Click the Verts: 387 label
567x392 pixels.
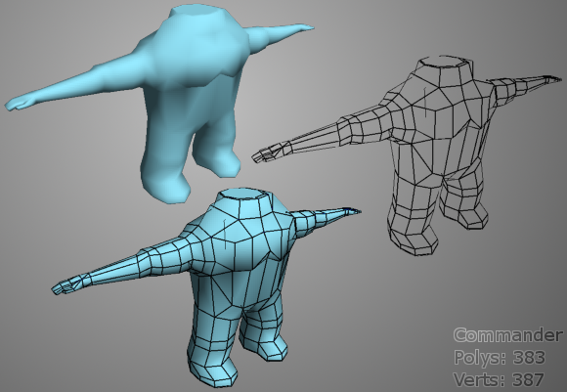coord(499,379)
